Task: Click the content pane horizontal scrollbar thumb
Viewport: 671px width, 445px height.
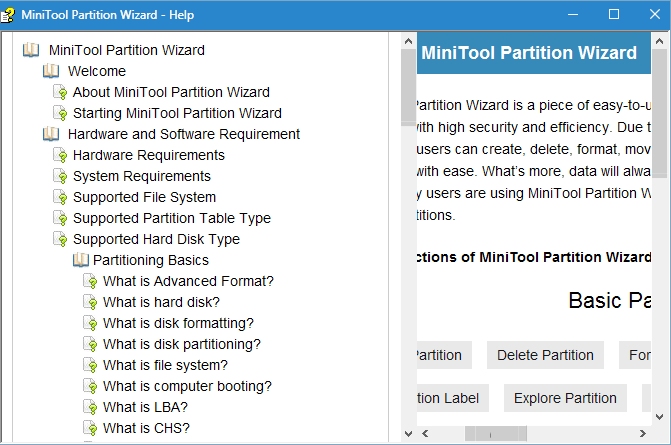Action: click(496, 434)
